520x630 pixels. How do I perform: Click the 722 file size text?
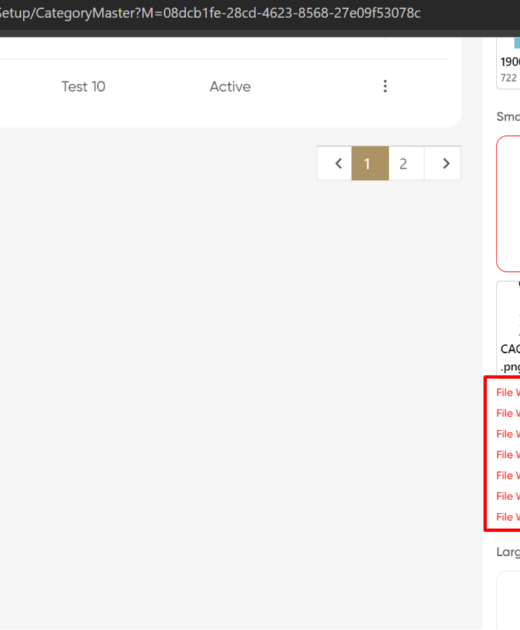click(509, 78)
